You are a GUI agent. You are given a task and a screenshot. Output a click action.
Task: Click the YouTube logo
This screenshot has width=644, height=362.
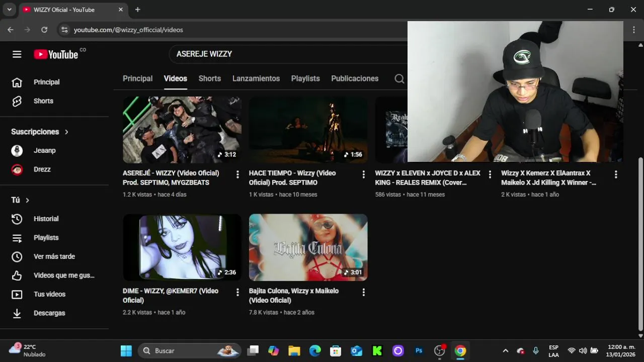pyautogui.click(x=56, y=54)
